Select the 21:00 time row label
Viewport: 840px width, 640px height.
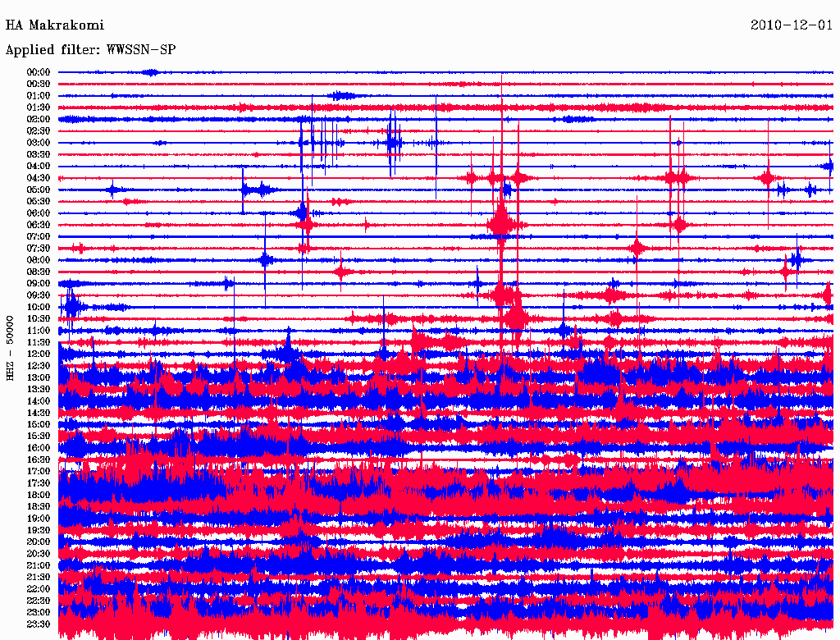tap(39, 565)
